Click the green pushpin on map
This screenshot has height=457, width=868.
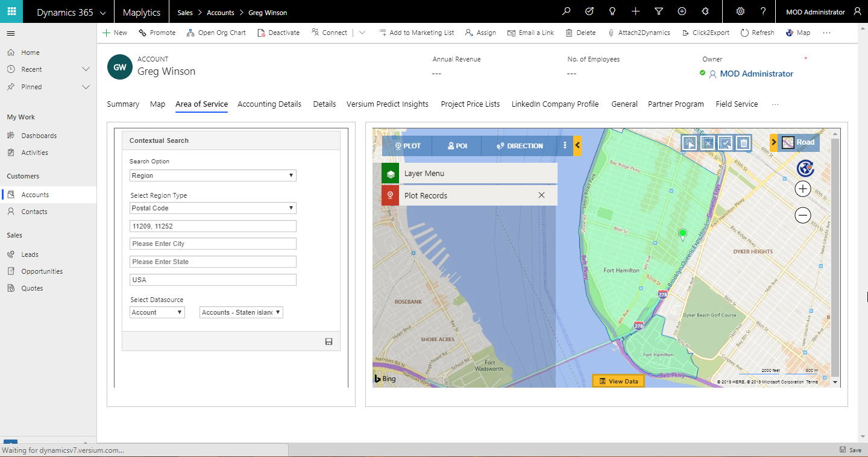[682, 235]
